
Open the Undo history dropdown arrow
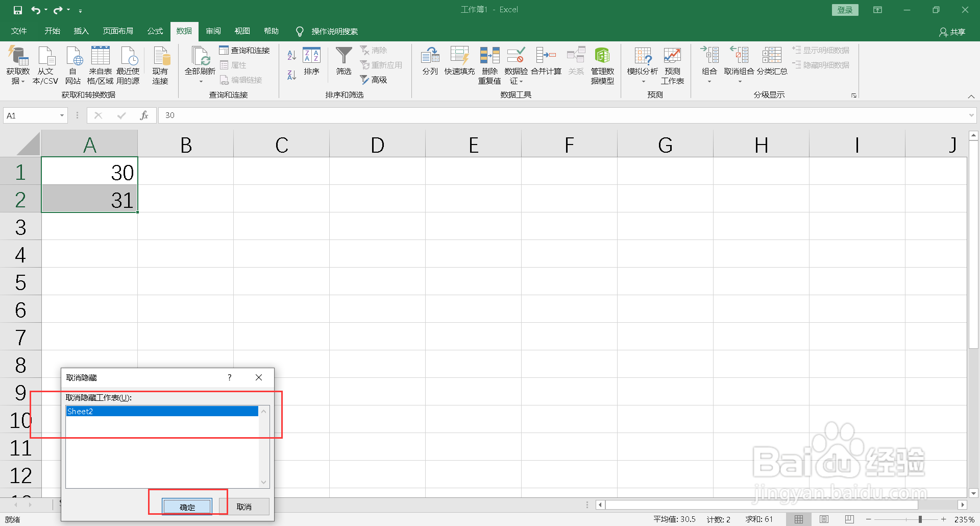pos(46,10)
